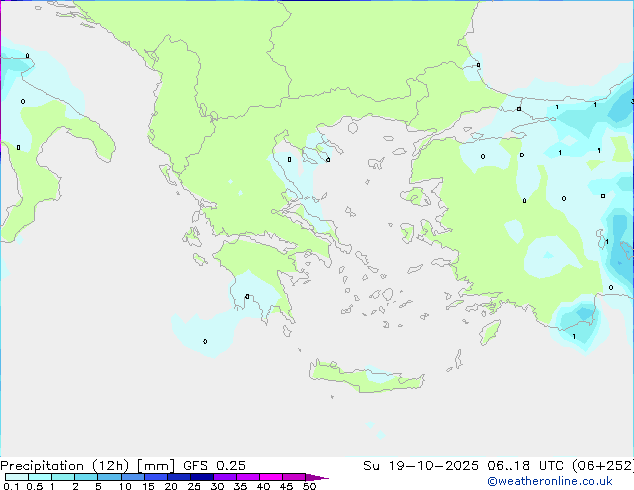This screenshot has height=490, width=634.
Task: Click the Rhodes island outline
Action: pyautogui.click(x=490, y=332)
